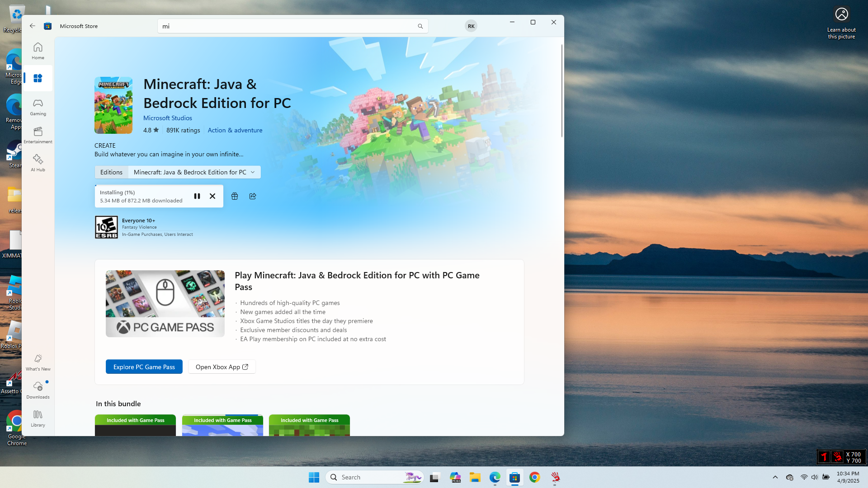Click the volume speaker tray icon
This screenshot has width=868, height=488.
click(x=815, y=477)
